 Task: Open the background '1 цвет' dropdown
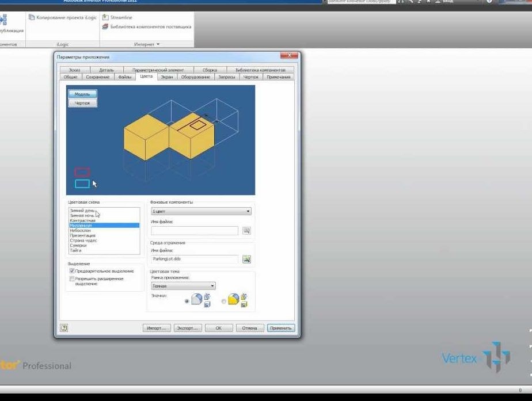click(201, 212)
